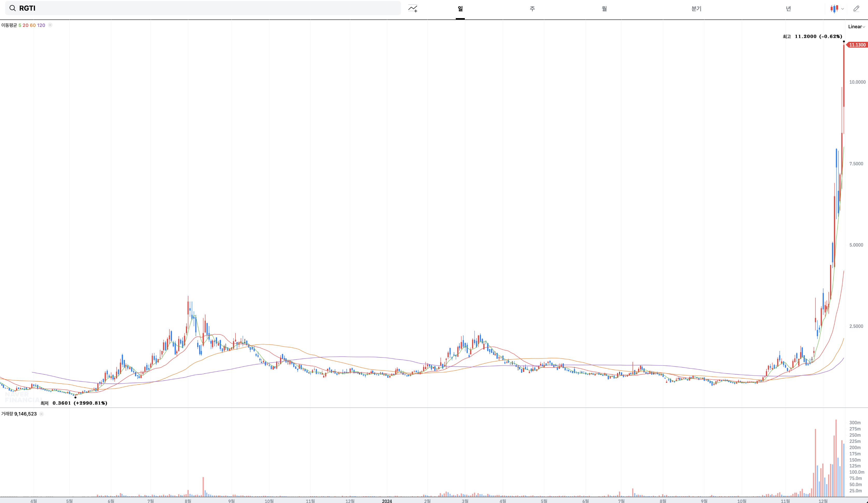Remove the moving average indicator
Screen dimensions: 868x503
tap(50, 25)
